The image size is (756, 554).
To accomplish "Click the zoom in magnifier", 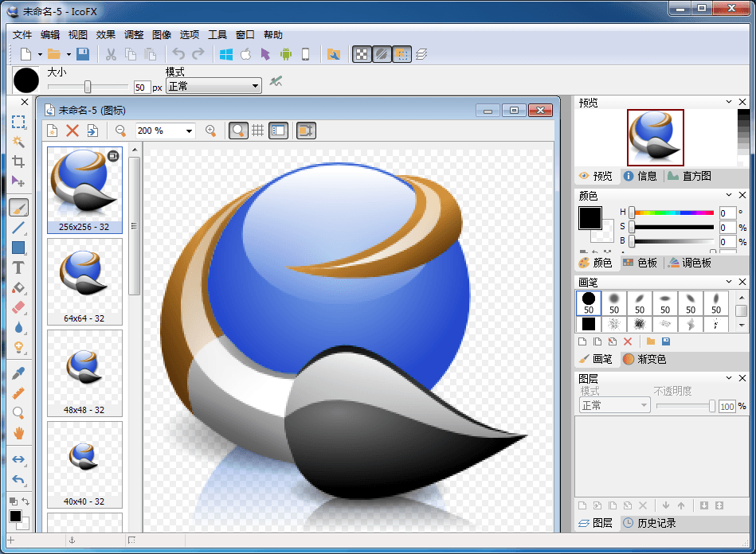I will point(210,131).
